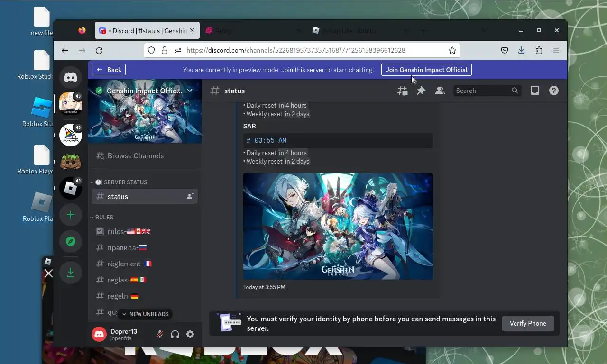Open Explore Discoverable Servers compass
The image size is (607, 364).
[x=71, y=241]
